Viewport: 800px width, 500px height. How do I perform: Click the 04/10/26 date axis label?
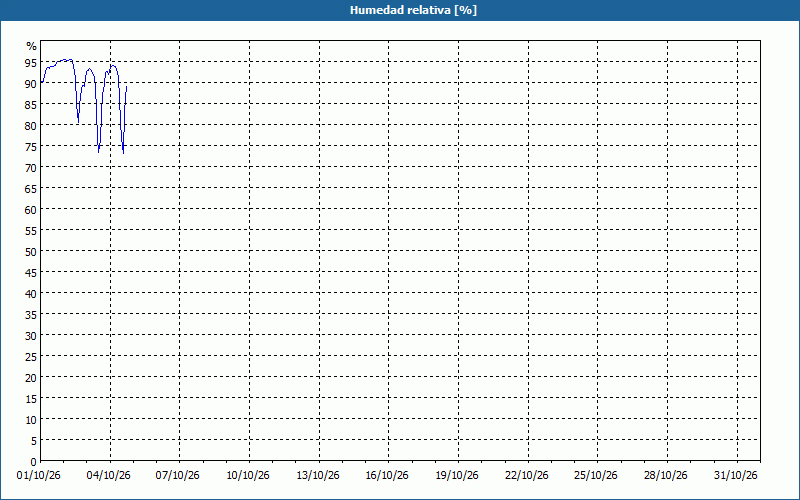(109, 476)
